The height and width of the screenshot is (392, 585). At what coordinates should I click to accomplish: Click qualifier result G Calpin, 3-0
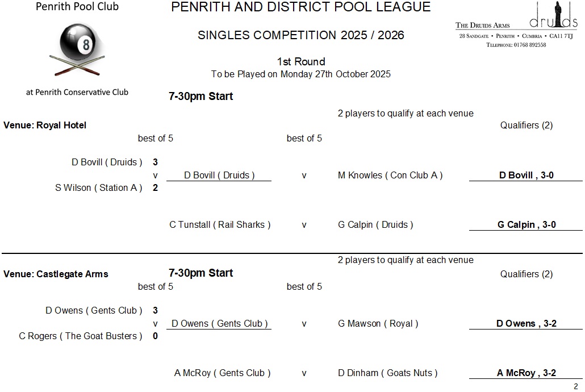[x=526, y=225]
